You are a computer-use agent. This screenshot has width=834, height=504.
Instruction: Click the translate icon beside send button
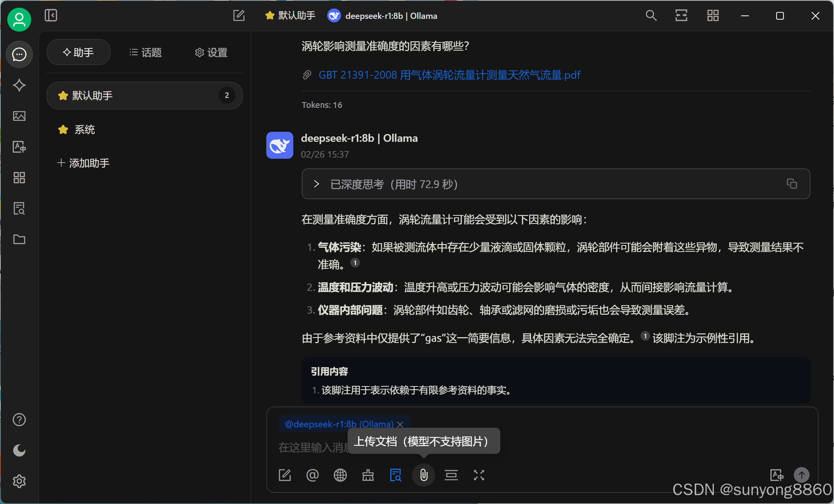click(776, 475)
